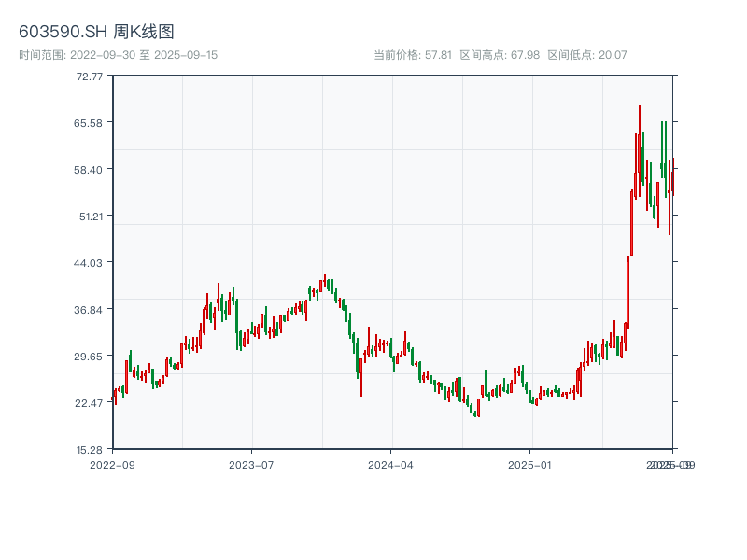
Task: Click the y-axis label 29.65
Action: 88,357
